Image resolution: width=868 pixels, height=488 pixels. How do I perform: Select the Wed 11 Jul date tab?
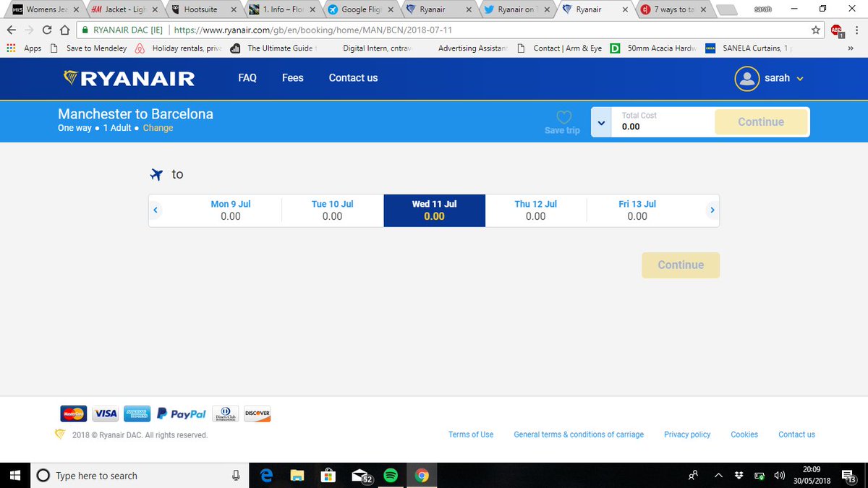tap(434, 210)
